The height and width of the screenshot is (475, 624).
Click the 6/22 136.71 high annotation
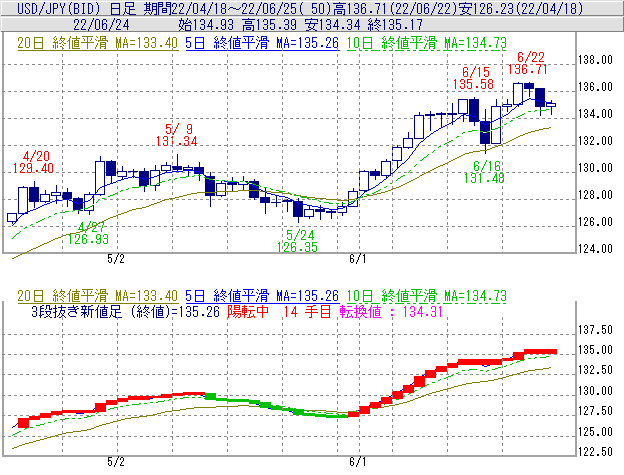click(x=528, y=63)
